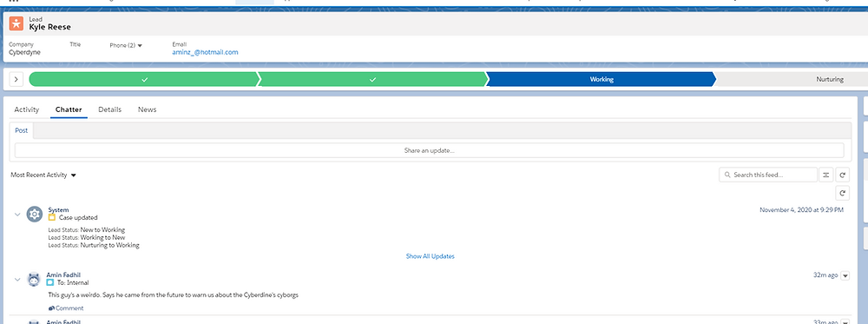
Task: Open the feed filter icon
Action: pyautogui.click(x=825, y=175)
